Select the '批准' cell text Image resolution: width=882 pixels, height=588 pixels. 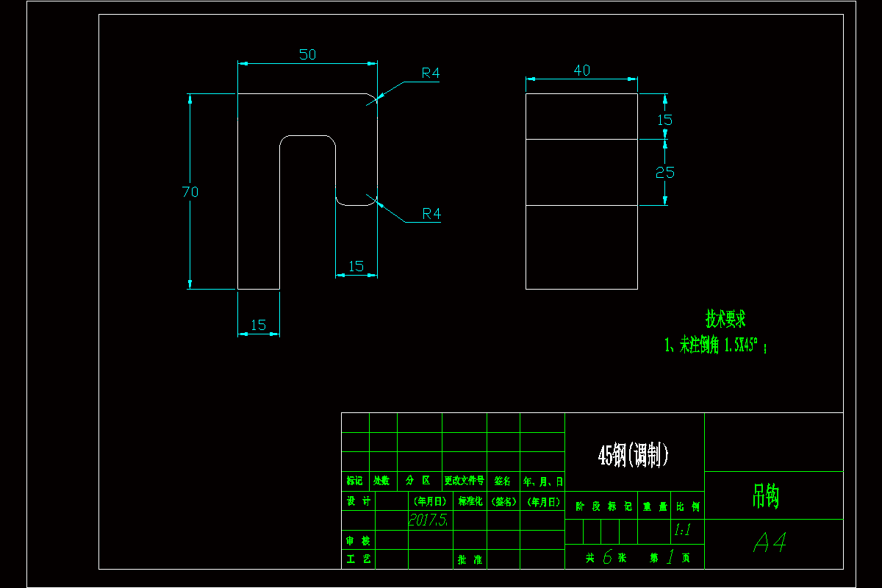click(x=470, y=559)
